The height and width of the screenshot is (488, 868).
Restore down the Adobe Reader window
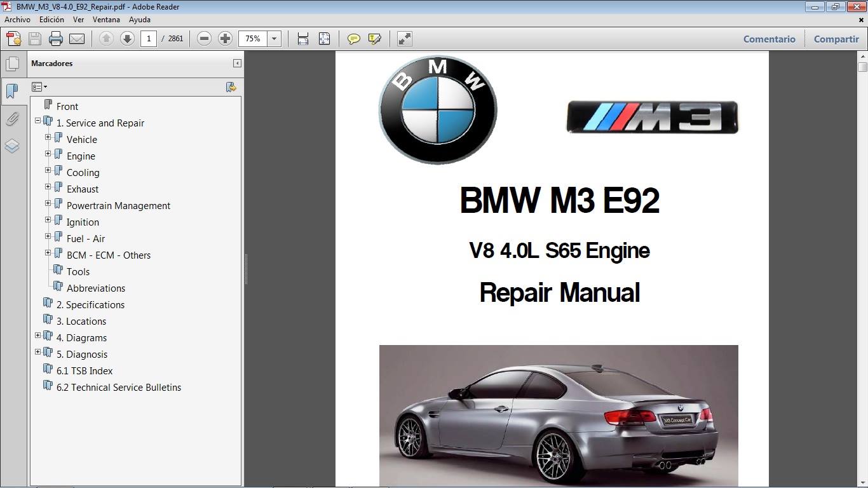(835, 7)
